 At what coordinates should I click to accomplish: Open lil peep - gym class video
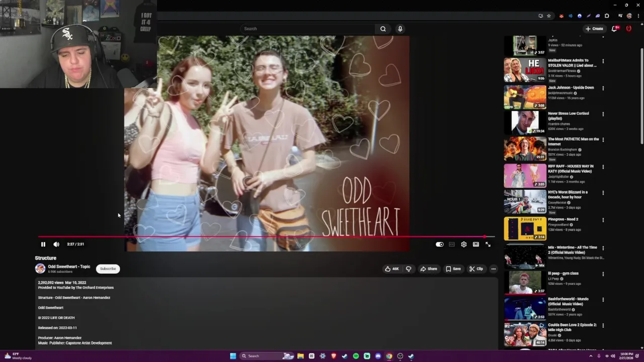point(563,274)
